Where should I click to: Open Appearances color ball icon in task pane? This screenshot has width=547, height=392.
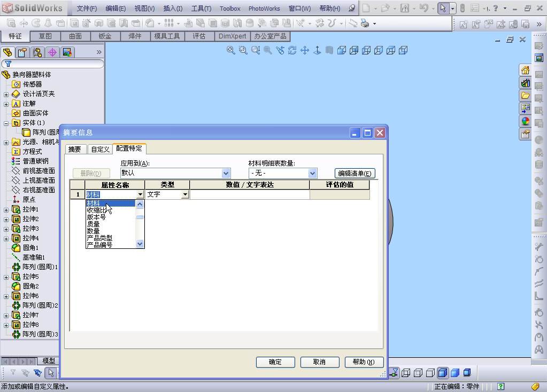coord(526,121)
